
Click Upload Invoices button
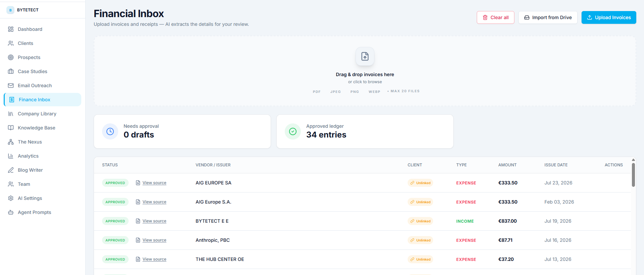tap(609, 17)
